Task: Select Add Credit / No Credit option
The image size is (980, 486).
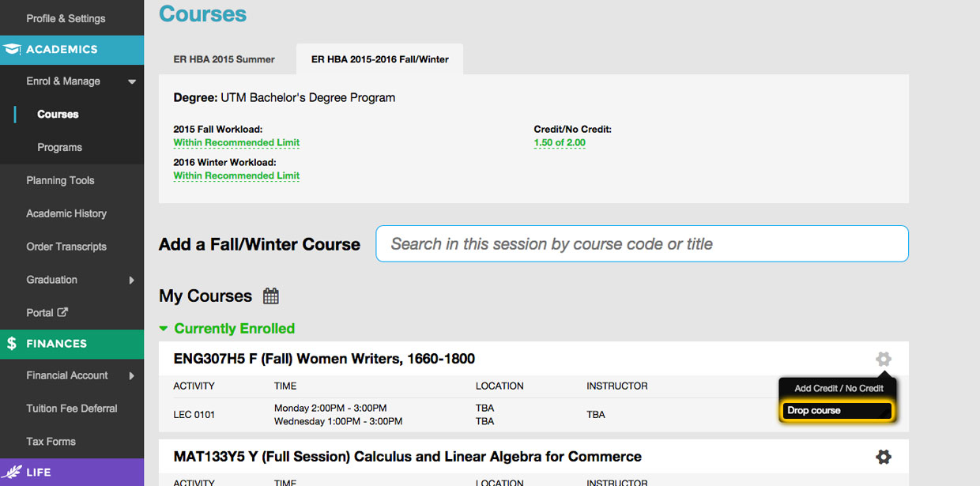Action: (x=839, y=388)
